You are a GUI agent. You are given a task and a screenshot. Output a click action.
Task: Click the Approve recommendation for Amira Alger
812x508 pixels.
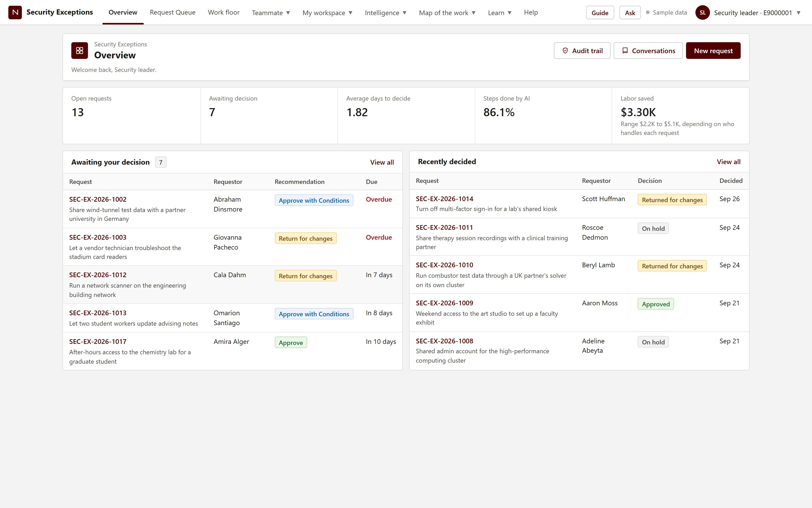tap(290, 342)
